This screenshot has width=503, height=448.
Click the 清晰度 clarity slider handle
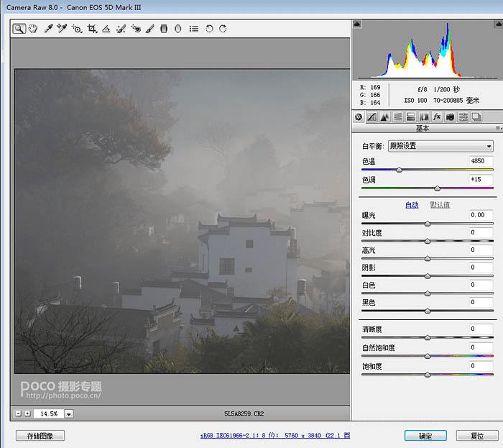click(x=428, y=337)
